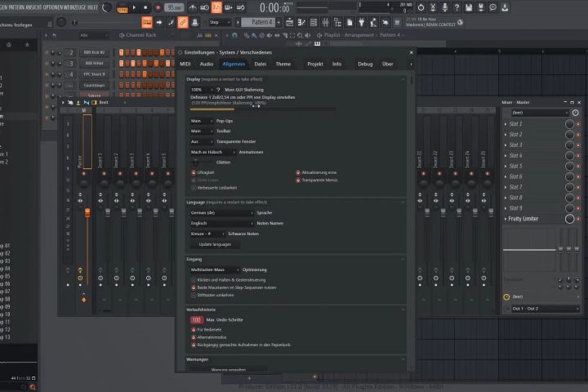Open Main GUI Skalierung 100% dropdown
Screen dimensions: 588x392
[202, 90]
